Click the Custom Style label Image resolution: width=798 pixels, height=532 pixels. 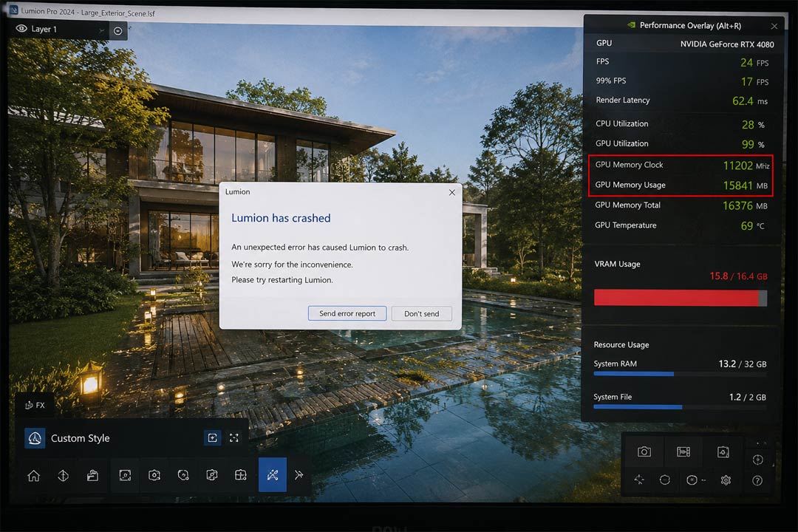[x=81, y=438]
